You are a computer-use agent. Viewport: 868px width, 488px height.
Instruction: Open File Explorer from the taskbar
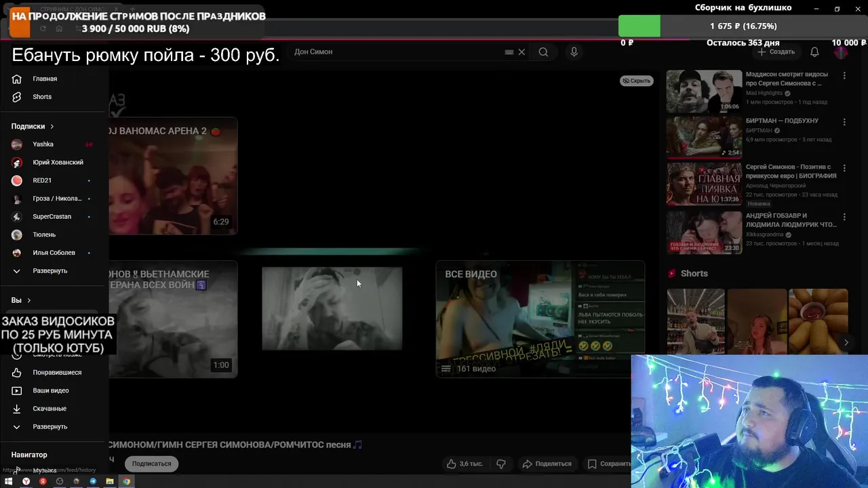click(109, 481)
